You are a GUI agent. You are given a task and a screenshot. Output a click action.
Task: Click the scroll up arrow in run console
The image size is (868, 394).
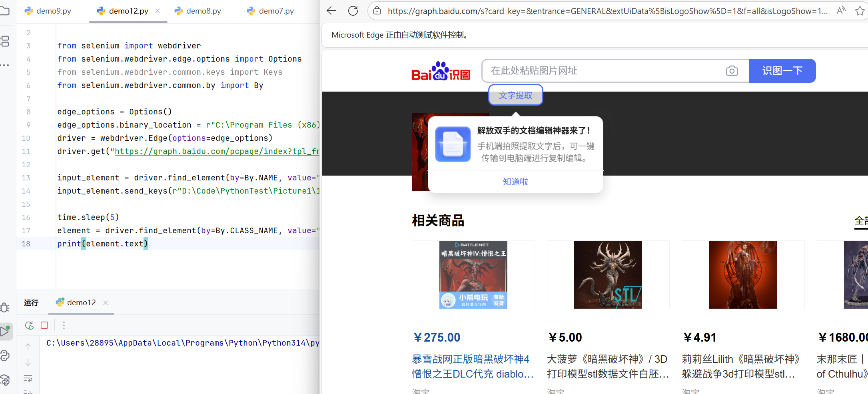[28, 346]
